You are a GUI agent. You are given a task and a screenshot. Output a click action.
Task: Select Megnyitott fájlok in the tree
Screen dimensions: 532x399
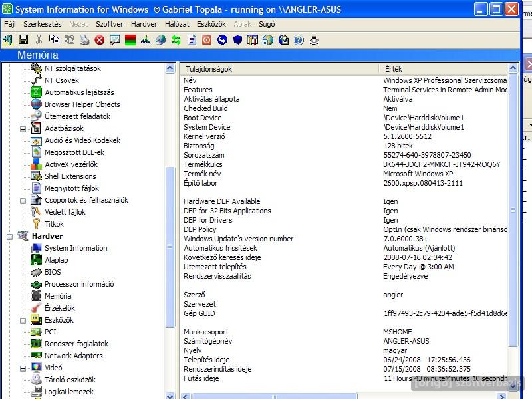coord(72,188)
